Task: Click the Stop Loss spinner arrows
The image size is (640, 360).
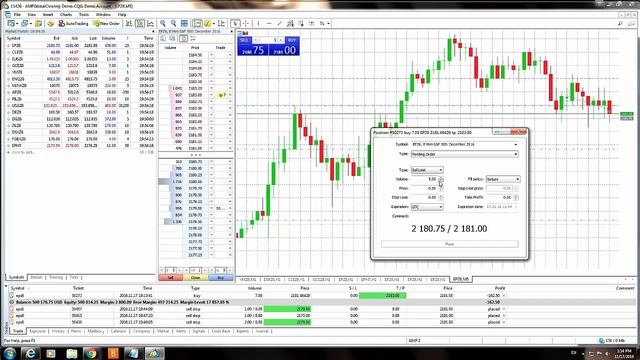Action: point(441,198)
